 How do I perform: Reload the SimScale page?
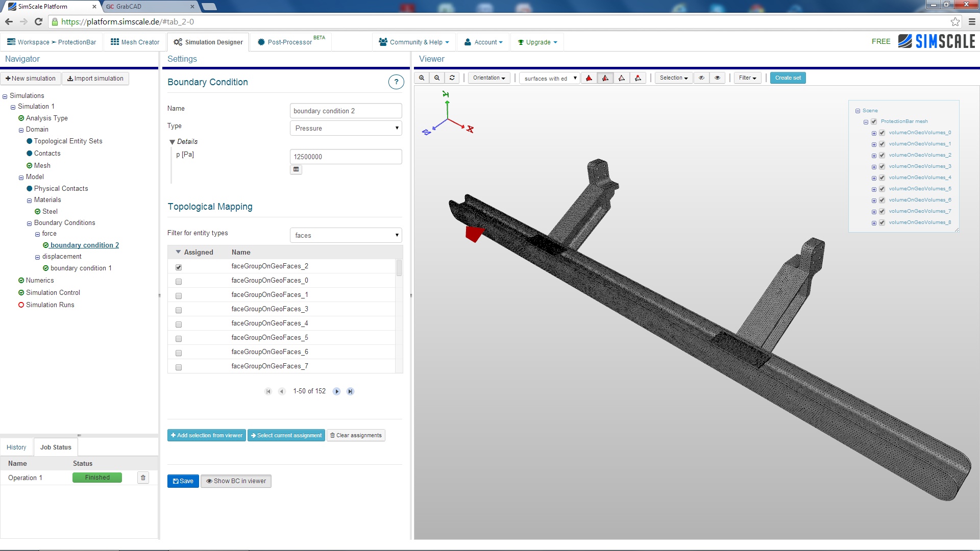[38, 22]
